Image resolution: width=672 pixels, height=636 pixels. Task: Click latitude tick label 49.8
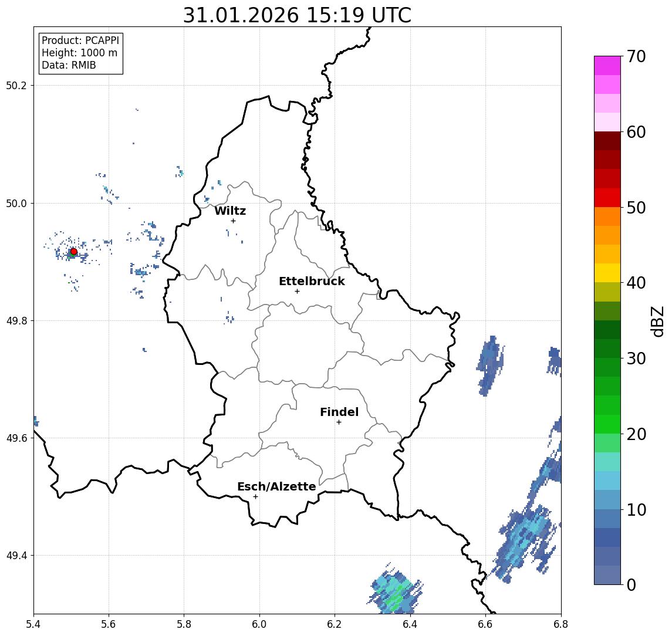(16, 320)
